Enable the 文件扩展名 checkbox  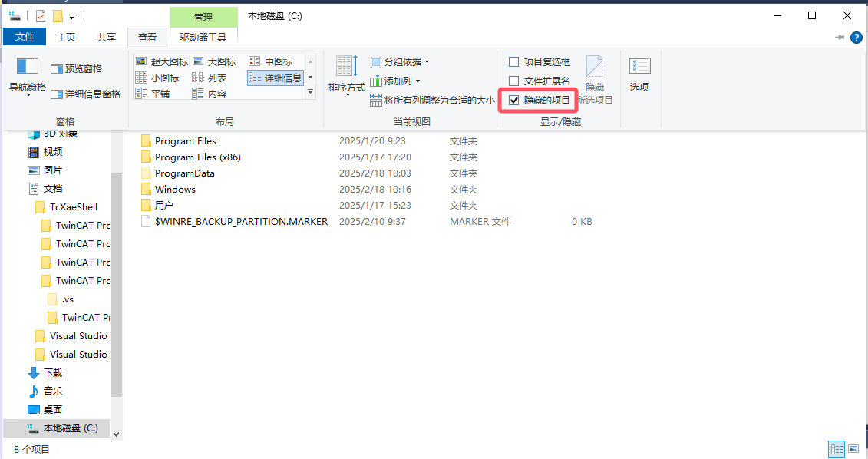pyautogui.click(x=514, y=81)
